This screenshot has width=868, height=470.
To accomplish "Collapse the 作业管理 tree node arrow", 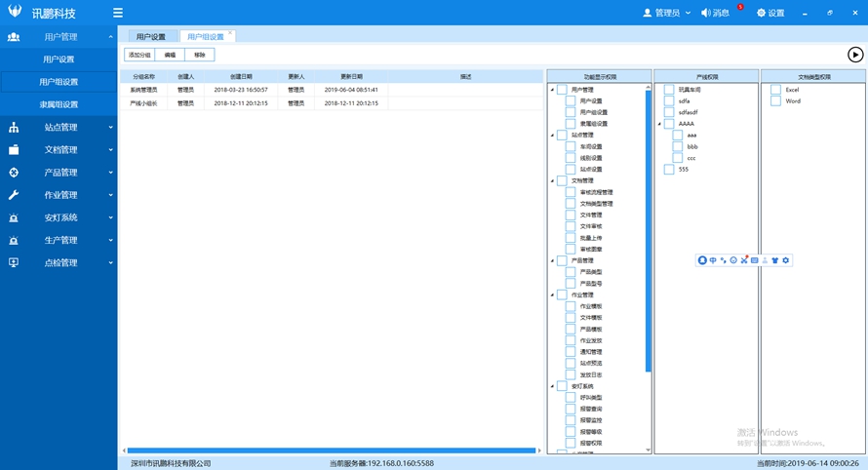I will tap(552, 295).
